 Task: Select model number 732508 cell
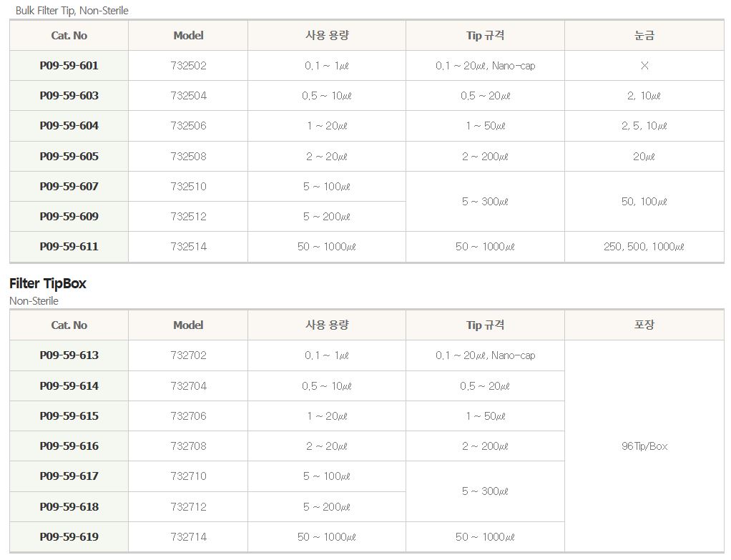188,157
